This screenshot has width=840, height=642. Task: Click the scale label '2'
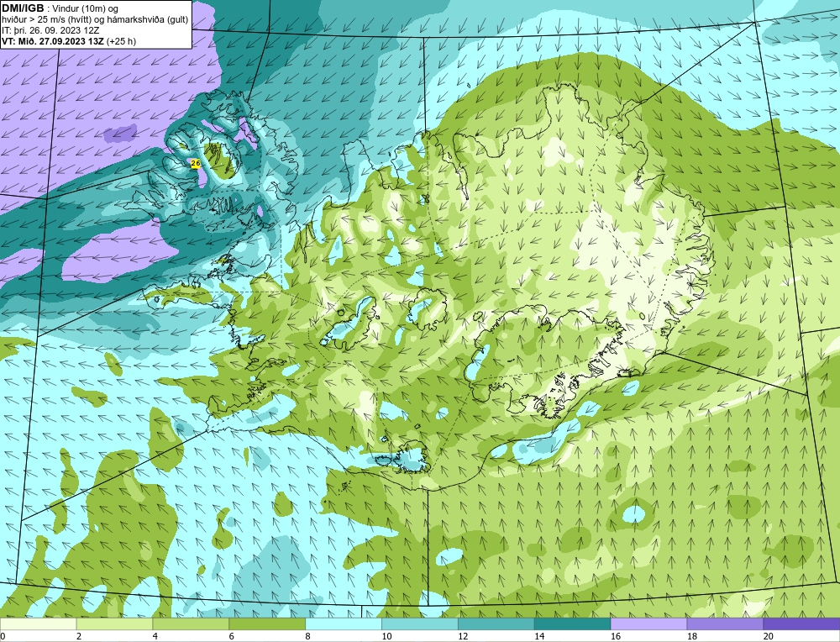pos(79,636)
